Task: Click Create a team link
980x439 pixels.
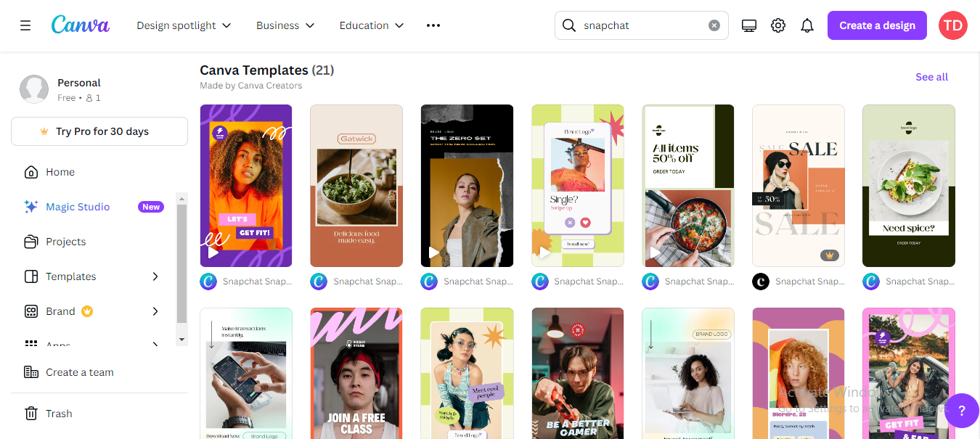Action: [80, 372]
